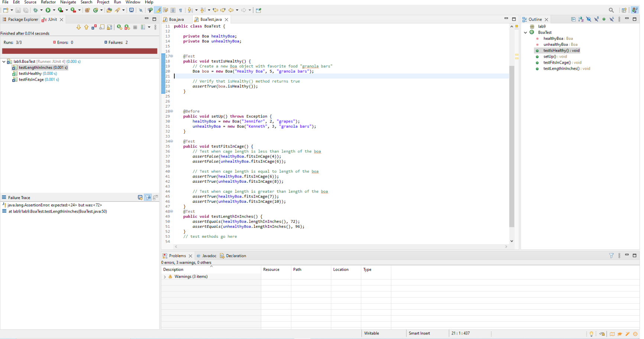
Task: Toggle alphabetical Sort in Outline
Action: pyautogui.click(x=581, y=19)
